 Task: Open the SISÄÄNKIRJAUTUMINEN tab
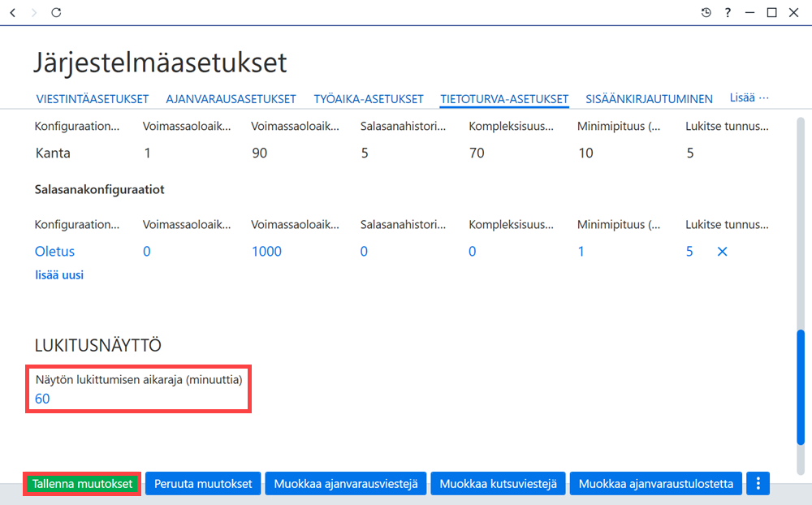click(649, 99)
